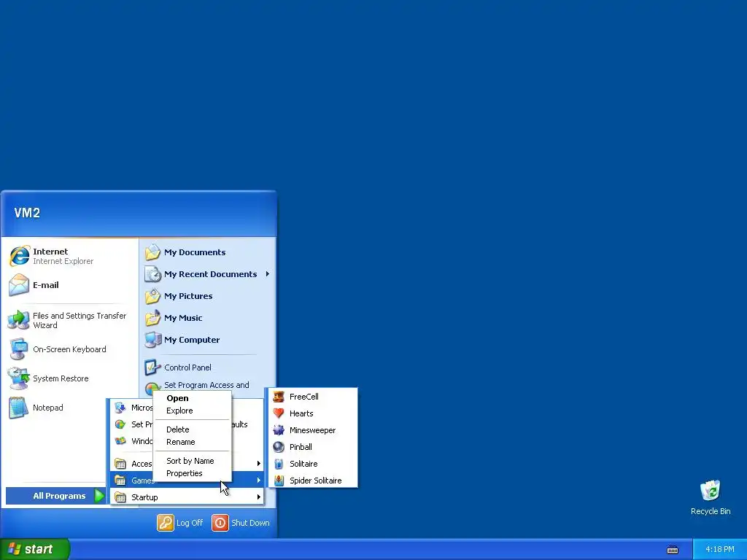The height and width of the screenshot is (560, 747).
Task: Click the Startup menu label
Action: tap(144, 497)
